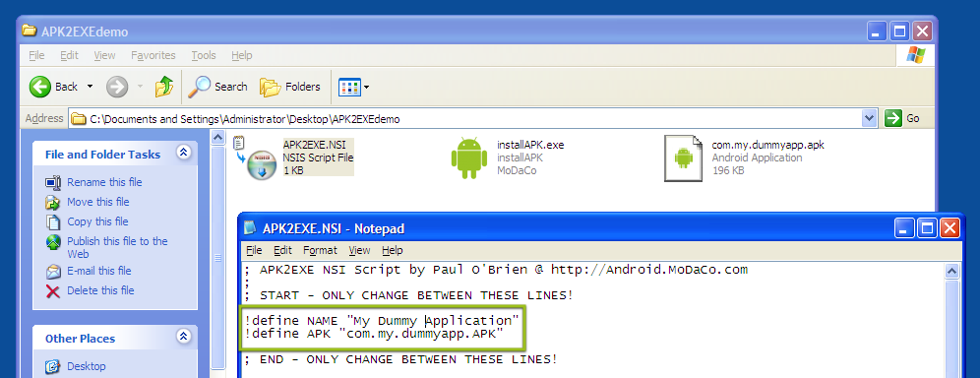Click the Copy this file link
The height and width of the screenshot is (378, 980).
pos(97,221)
